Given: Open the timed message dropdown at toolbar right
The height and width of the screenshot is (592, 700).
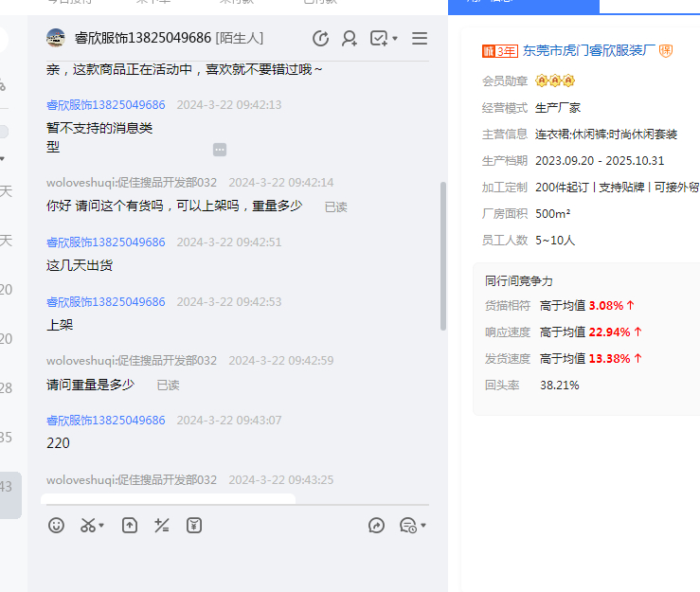Looking at the screenshot, I should pyautogui.click(x=423, y=526).
